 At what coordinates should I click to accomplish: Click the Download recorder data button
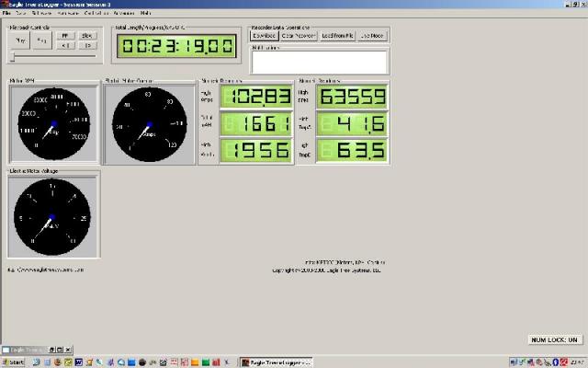click(265, 35)
